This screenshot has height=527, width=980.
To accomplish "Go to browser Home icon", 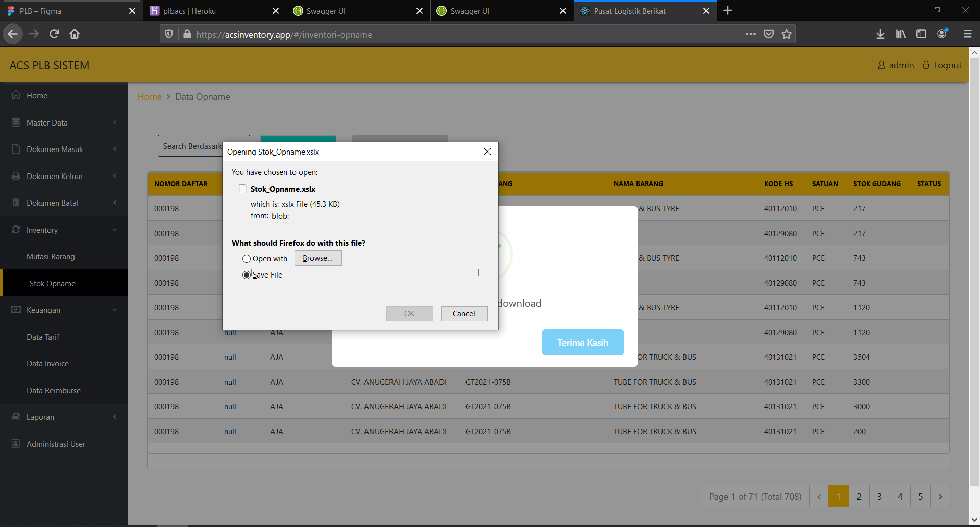I will pos(75,34).
